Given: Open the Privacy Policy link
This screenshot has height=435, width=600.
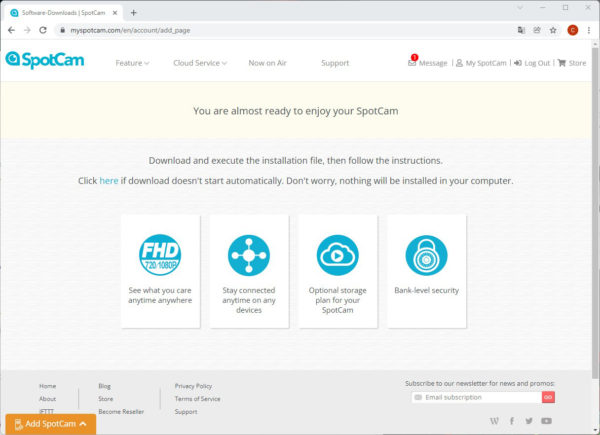Looking at the screenshot, I should [x=193, y=386].
